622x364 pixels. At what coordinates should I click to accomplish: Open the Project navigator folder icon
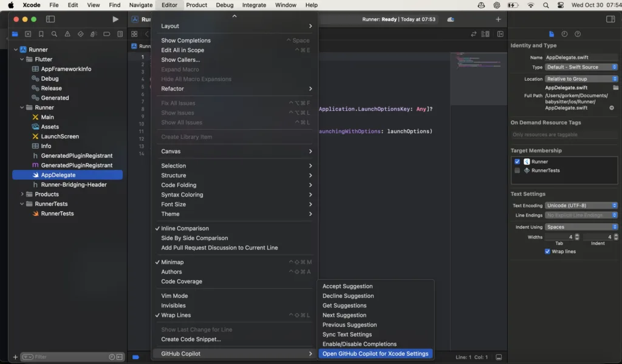(15, 34)
